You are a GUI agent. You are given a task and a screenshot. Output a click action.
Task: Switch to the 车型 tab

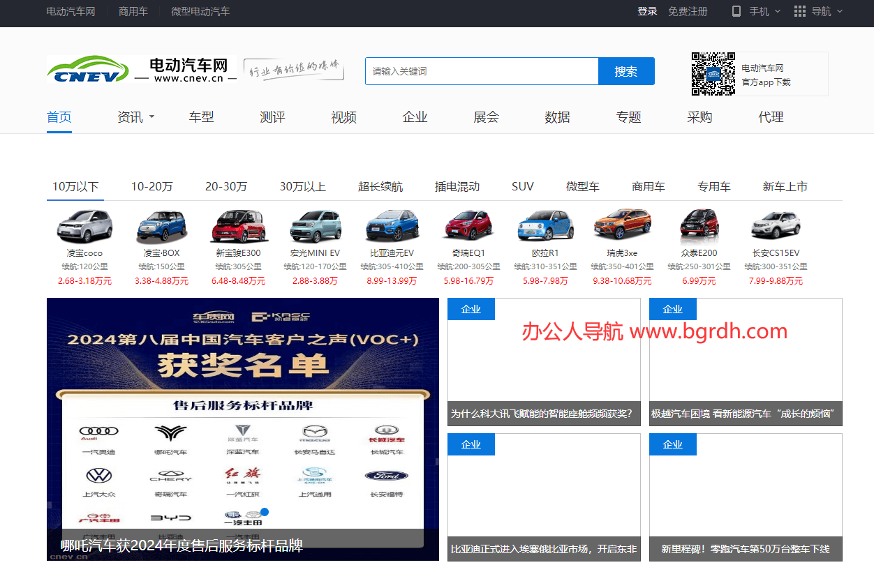tap(201, 117)
